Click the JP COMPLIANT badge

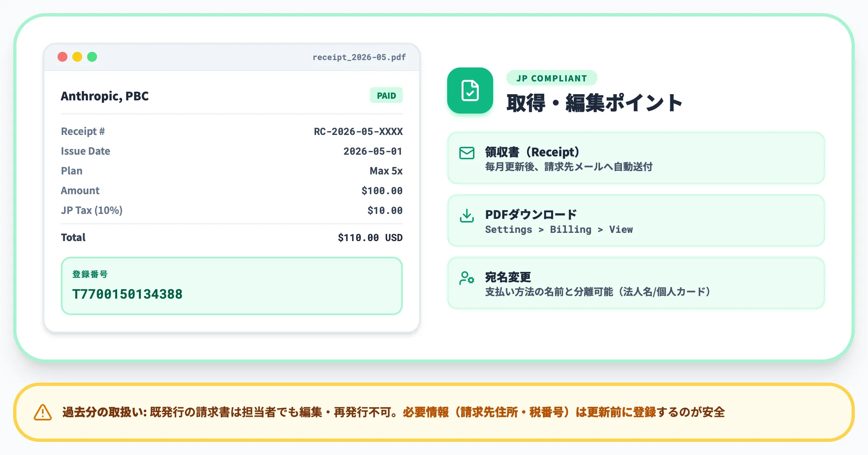click(x=552, y=78)
